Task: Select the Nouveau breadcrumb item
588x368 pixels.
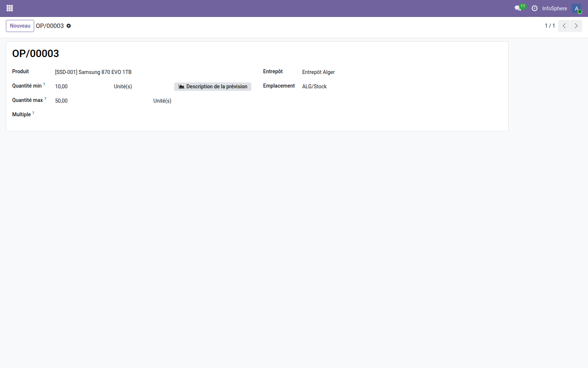Action: tap(20, 26)
